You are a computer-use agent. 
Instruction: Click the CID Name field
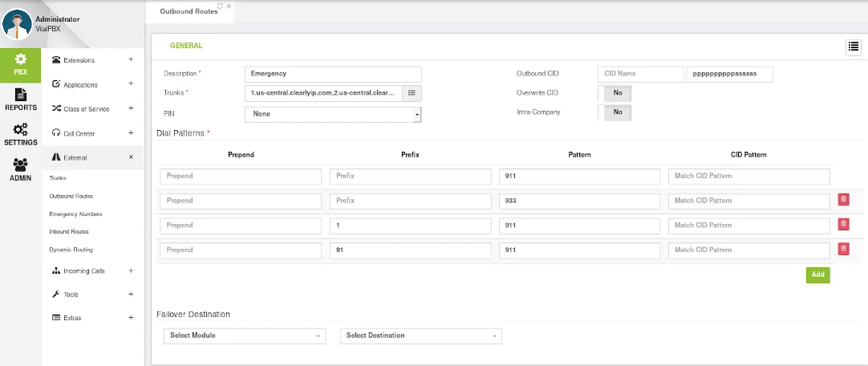pyautogui.click(x=640, y=74)
